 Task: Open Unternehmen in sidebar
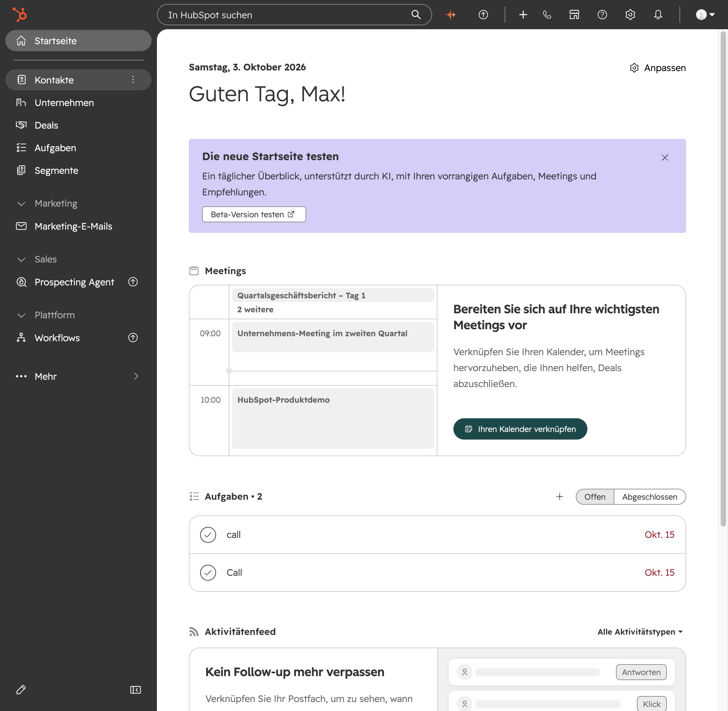tap(78, 103)
